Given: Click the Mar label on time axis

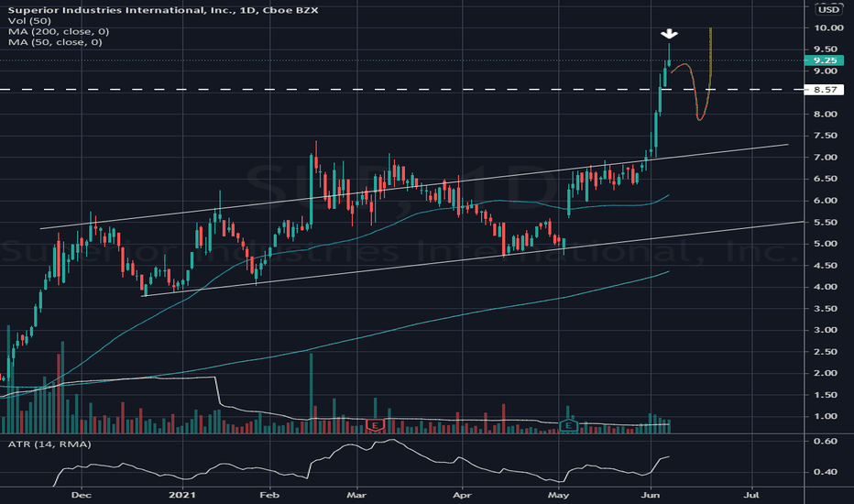Looking at the screenshot, I should pos(356,495).
